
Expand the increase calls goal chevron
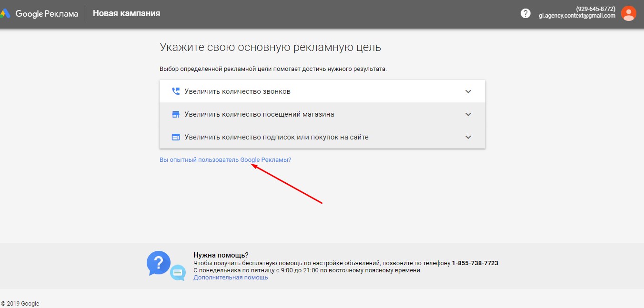click(x=468, y=91)
